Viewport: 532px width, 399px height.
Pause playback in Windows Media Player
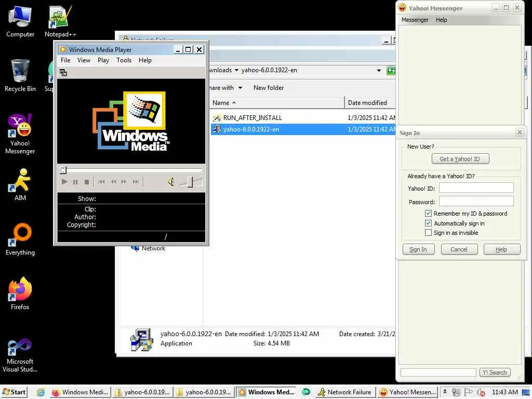(75, 182)
